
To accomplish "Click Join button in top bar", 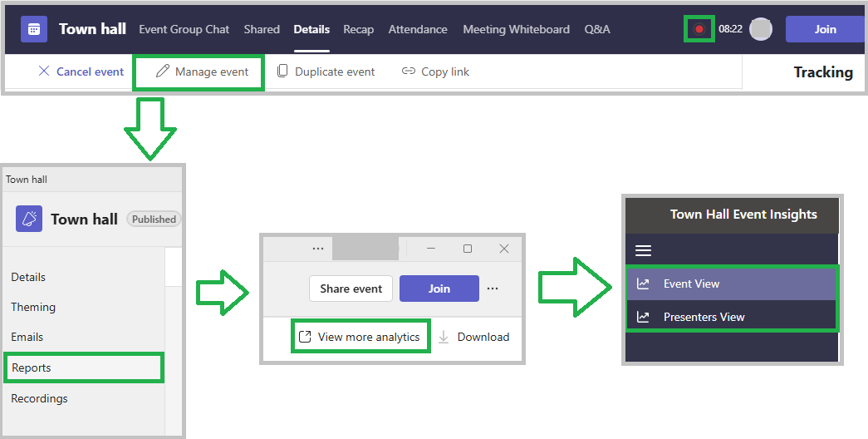I will click(824, 29).
